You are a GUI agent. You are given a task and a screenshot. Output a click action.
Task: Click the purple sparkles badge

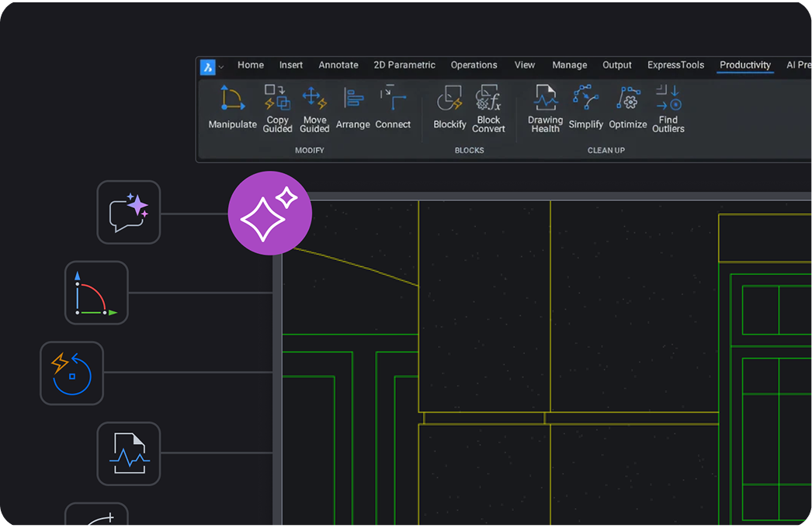(269, 212)
